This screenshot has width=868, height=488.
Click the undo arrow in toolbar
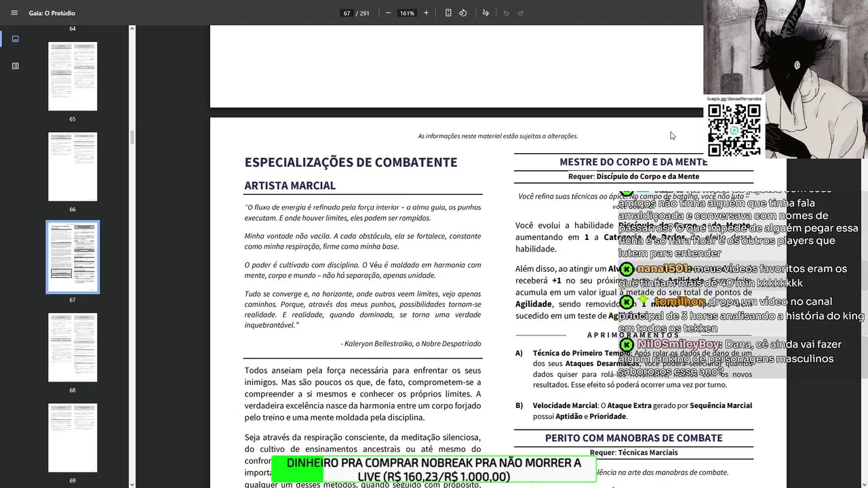coord(506,13)
